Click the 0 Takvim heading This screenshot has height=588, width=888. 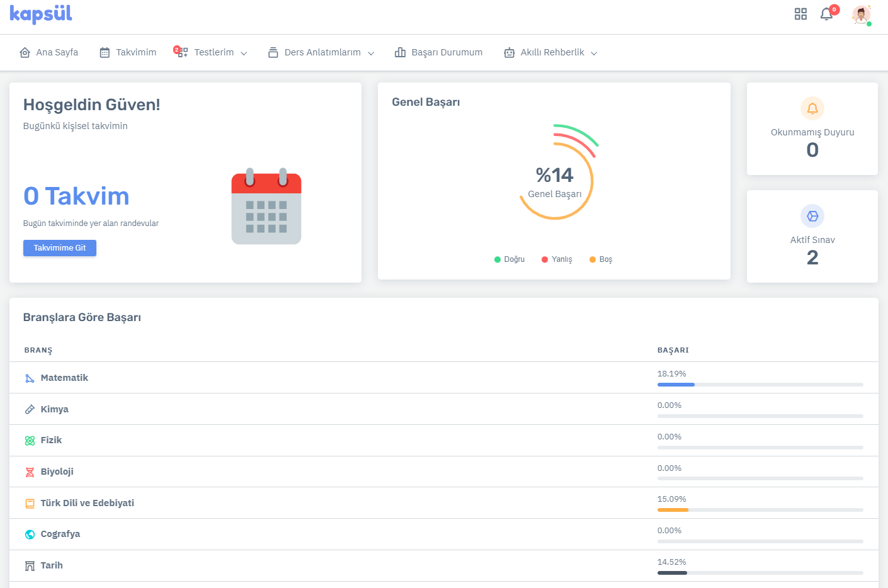[76, 196]
